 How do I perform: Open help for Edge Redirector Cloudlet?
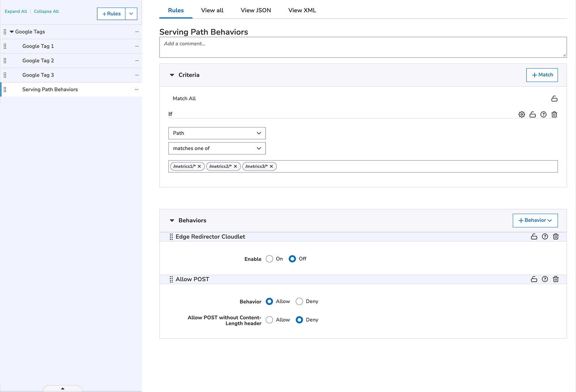point(545,236)
